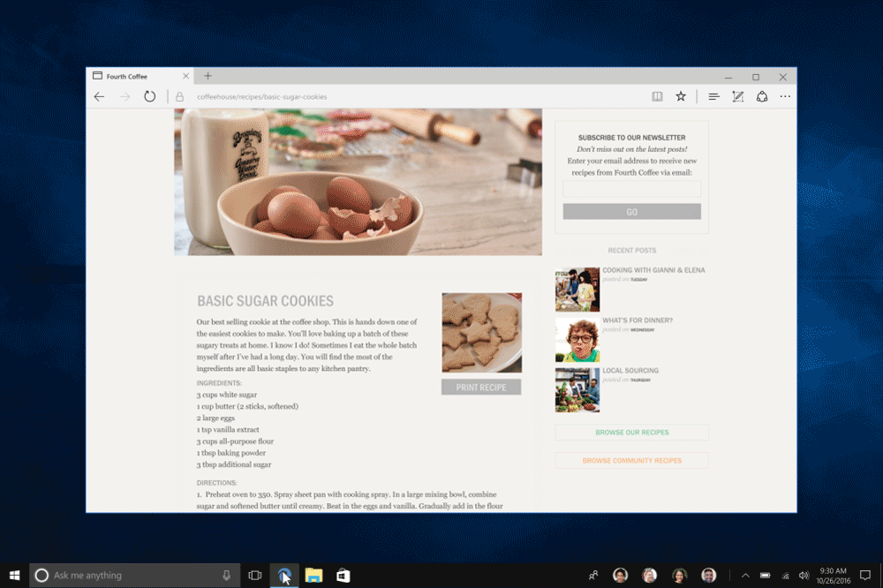Open a new browser tab
Viewport: 883px width, 588px height.
(x=206, y=76)
